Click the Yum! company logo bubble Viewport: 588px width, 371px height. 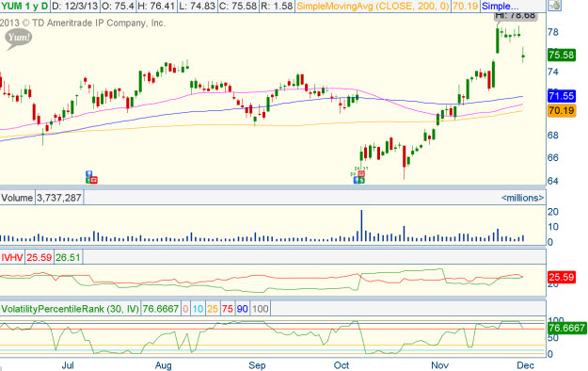coord(19,39)
